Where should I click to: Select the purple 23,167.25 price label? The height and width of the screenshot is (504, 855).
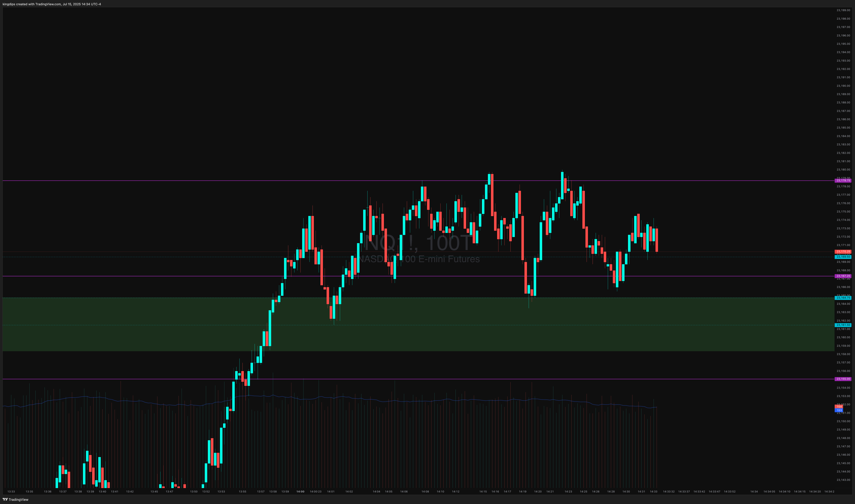843,276
